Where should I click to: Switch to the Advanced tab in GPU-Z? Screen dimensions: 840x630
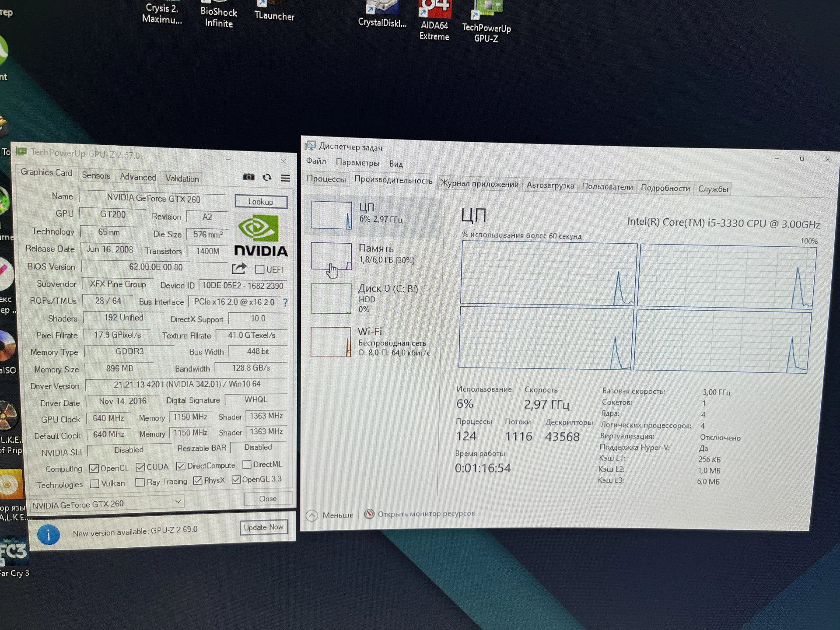click(138, 177)
